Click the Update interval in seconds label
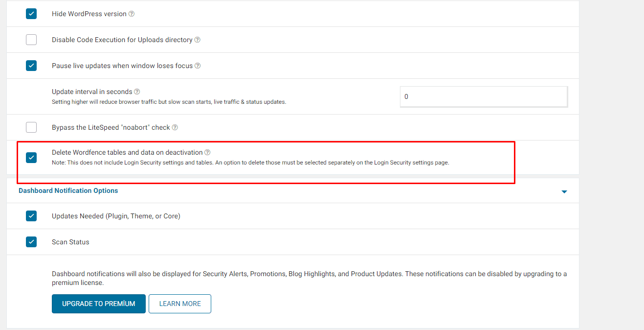 click(92, 92)
